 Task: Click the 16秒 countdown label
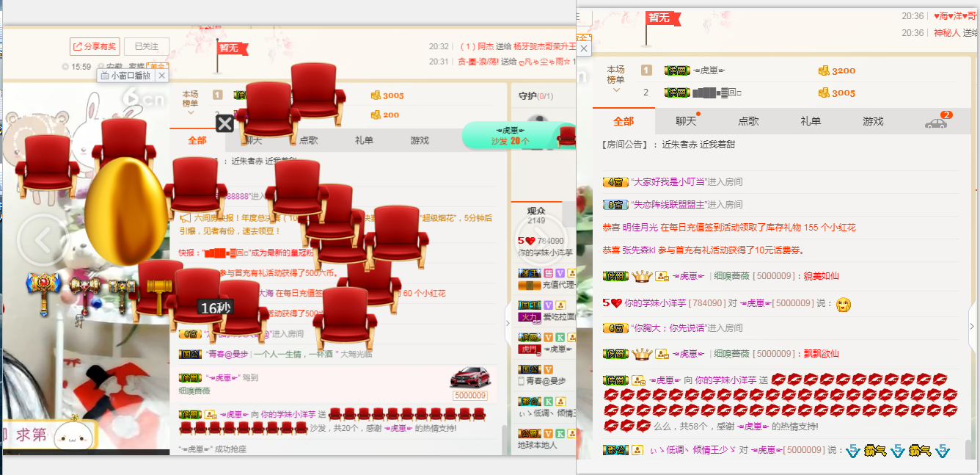click(x=215, y=308)
